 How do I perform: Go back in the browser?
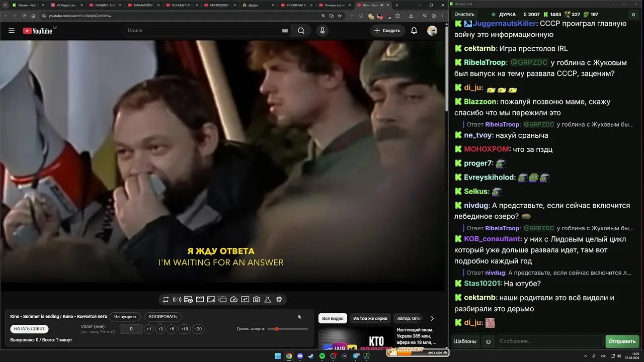point(7,16)
